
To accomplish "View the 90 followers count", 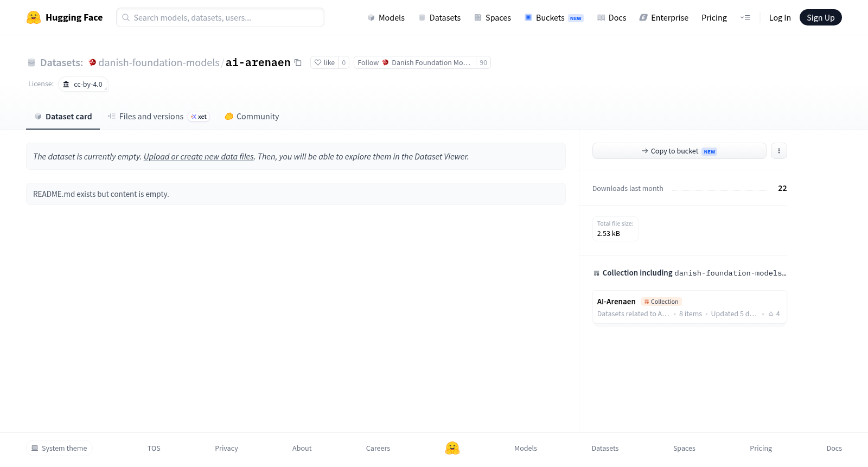I will tap(483, 62).
